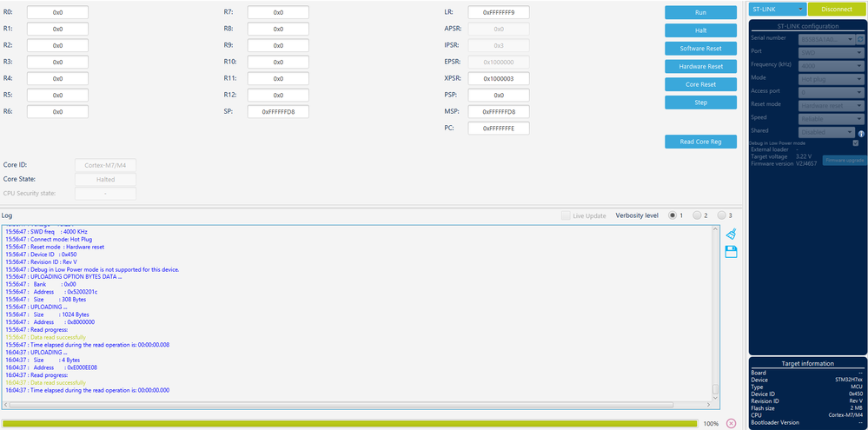Edit the R0 register field
The width and height of the screenshot is (868, 430).
point(57,12)
